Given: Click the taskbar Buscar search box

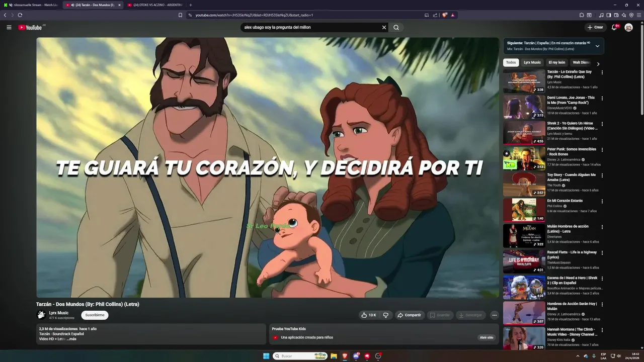Looking at the screenshot, I should tap(300, 356).
